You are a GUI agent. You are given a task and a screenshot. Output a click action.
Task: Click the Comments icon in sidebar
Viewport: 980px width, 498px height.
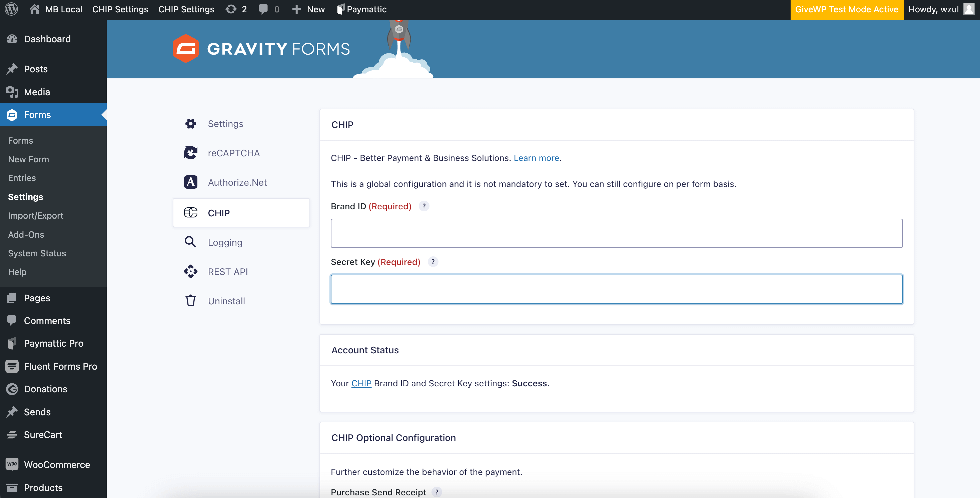tap(12, 321)
